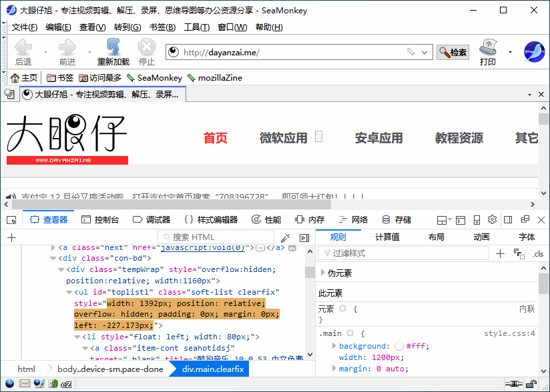Click the style.css:4 source link
The image size is (550, 392).
[x=509, y=333]
